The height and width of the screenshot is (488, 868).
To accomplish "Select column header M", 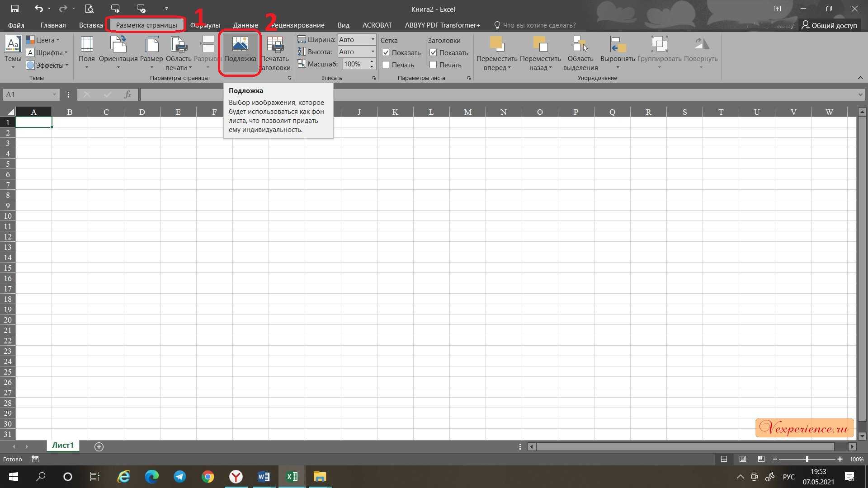I will point(467,112).
